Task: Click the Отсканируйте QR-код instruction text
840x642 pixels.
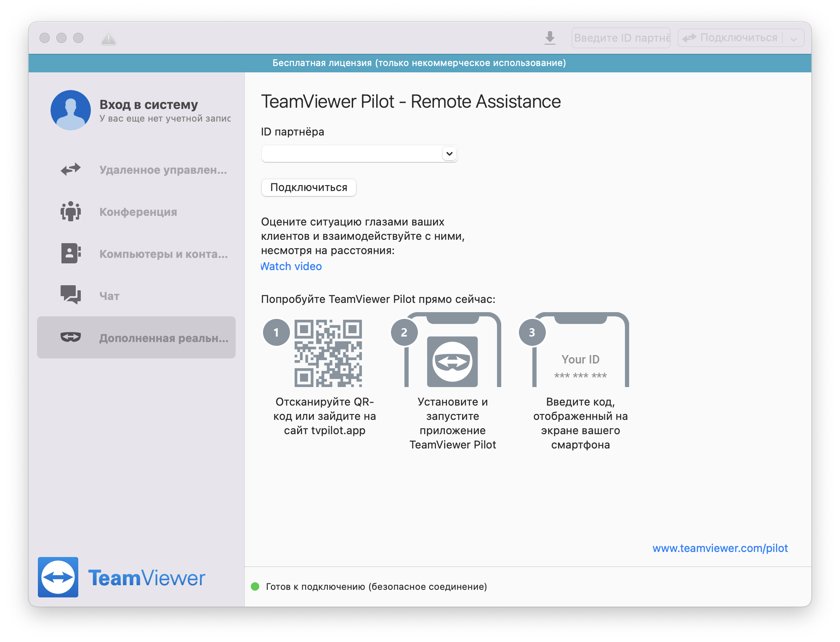Action: click(x=324, y=416)
